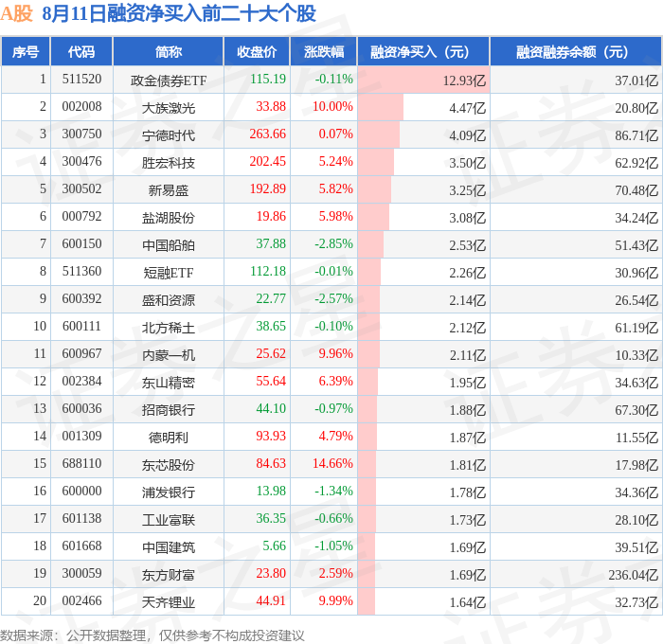Screen dimensions: 663x644
Task: Click the 收盘价 column header
Action: click(x=257, y=52)
